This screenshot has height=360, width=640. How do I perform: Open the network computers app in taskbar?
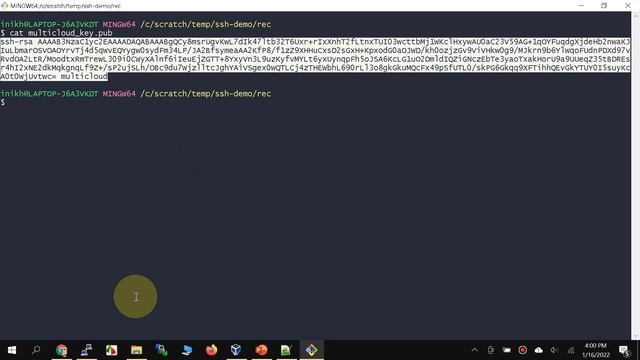(x=87, y=350)
